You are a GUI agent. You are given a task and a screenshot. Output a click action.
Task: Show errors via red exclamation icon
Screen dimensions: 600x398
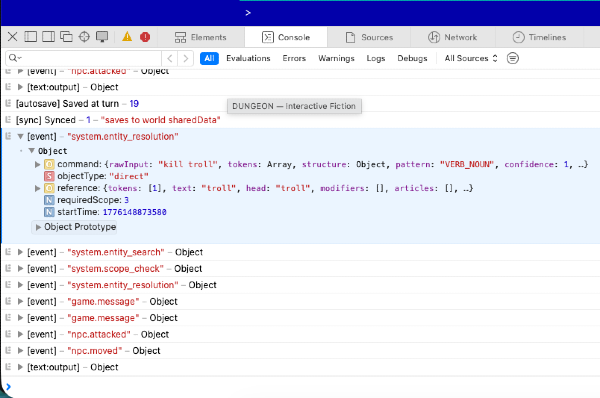[x=145, y=37]
